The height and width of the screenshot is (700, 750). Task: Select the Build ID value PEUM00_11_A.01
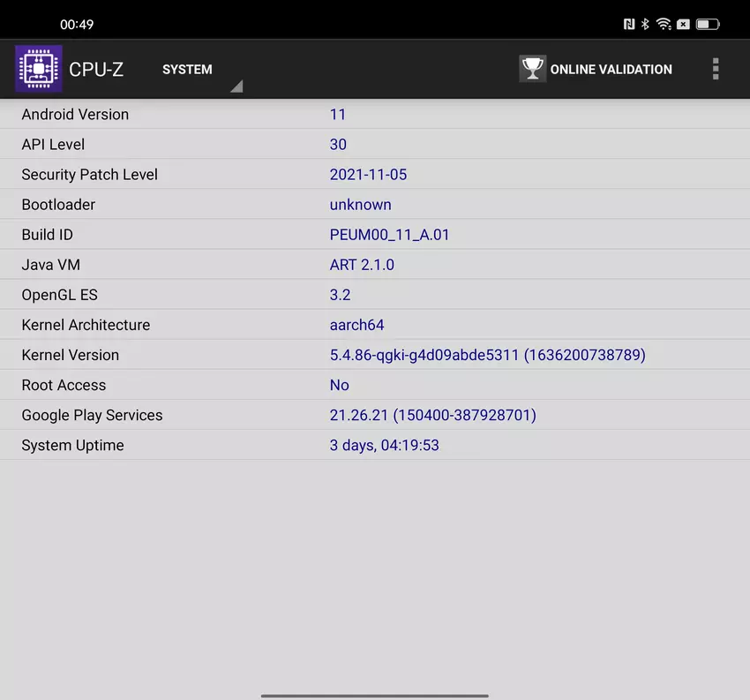(389, 235)
